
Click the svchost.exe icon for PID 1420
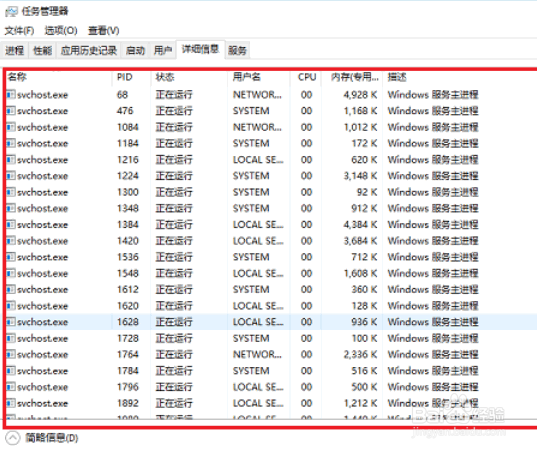11,241
